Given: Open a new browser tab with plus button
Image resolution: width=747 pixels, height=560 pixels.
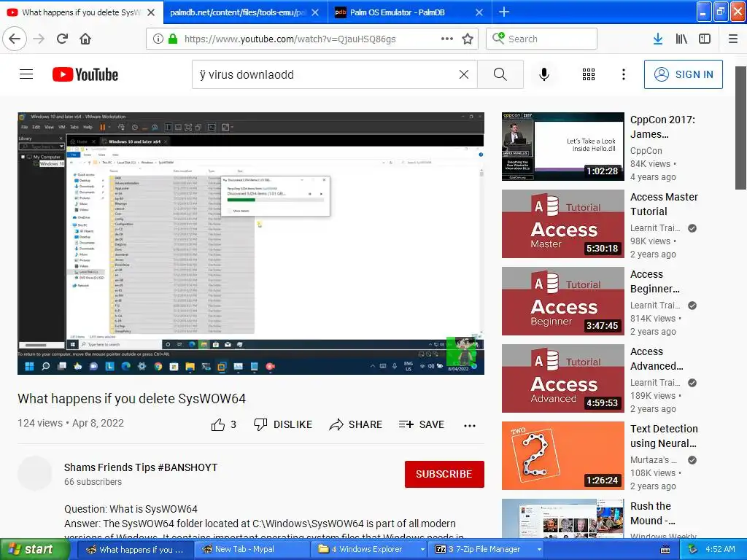Looking at the screenshot, I should (x=503, y=12).
